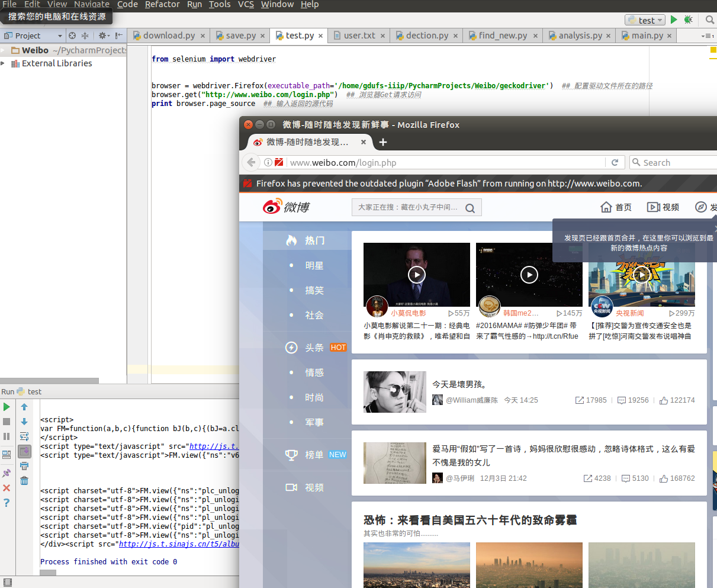Toggle Use Soft Wraps in Run console
Image resolution: width=717 pixels, height=588 pixels.
tap(24, 436)
